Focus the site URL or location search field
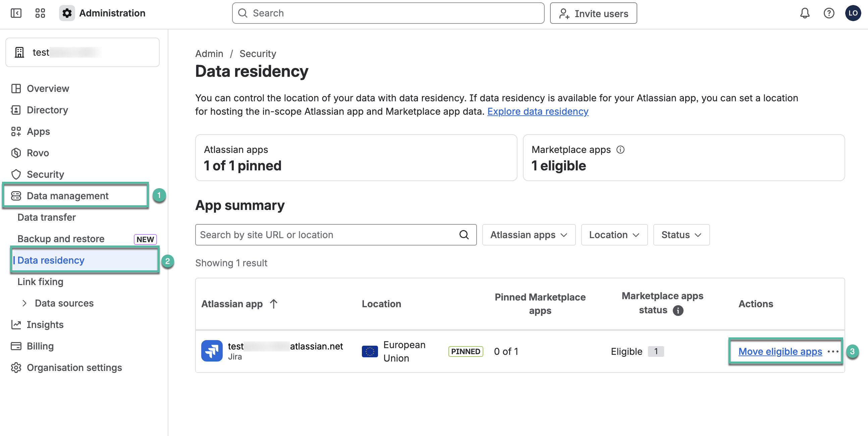The width and height of the screenshot is (868, 436). 336,235
